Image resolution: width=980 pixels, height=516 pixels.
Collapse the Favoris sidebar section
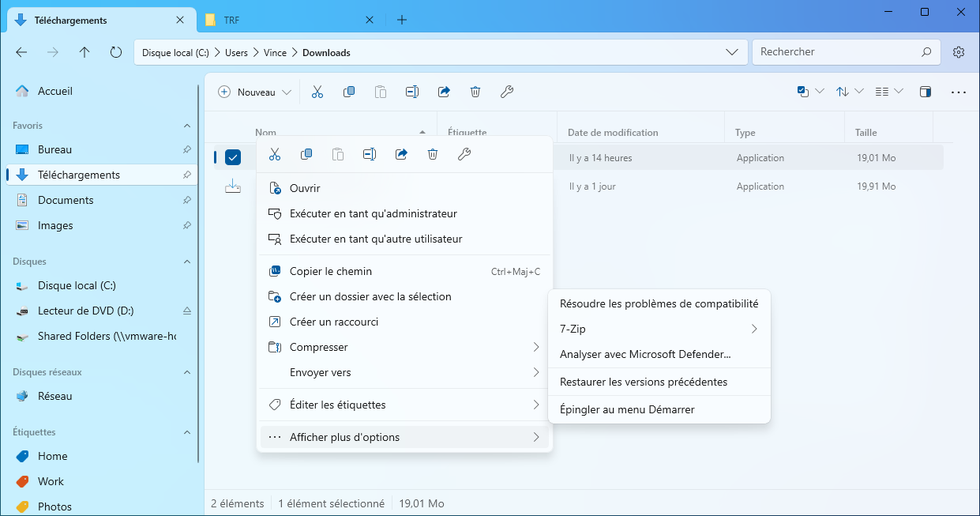[x=187, y=126]
